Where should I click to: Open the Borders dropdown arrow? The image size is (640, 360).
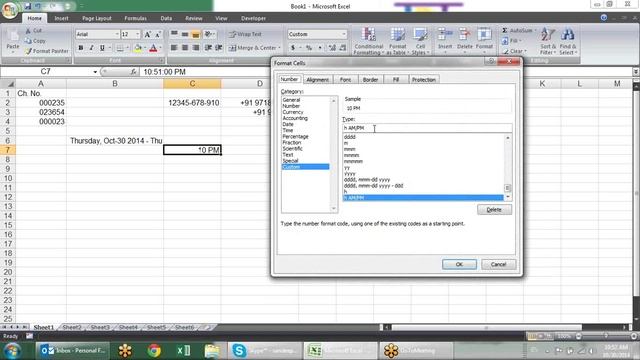pos(127,48)
